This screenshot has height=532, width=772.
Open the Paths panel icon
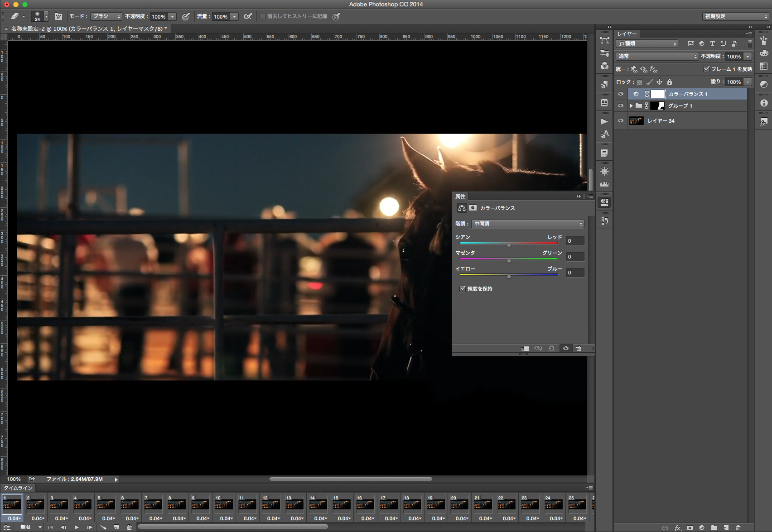click(x=604, y=40)
